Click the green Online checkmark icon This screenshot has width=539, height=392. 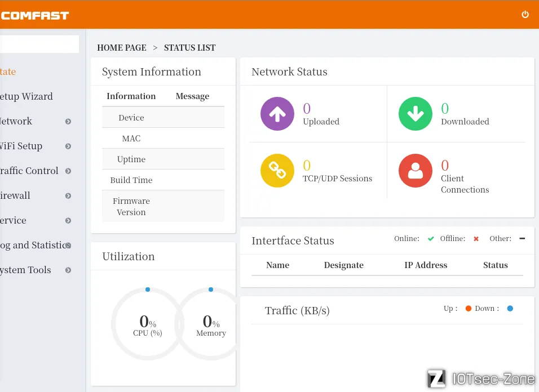(x=431, y=239)
